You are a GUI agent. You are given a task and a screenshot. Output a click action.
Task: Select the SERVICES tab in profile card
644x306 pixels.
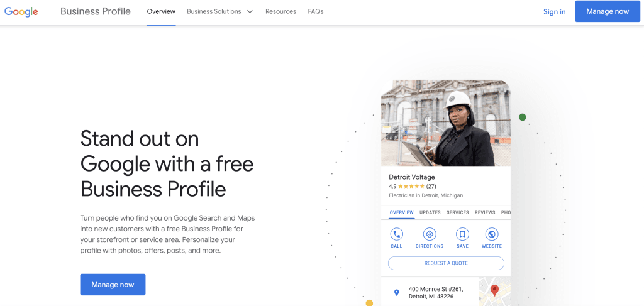tap(458, 212)
